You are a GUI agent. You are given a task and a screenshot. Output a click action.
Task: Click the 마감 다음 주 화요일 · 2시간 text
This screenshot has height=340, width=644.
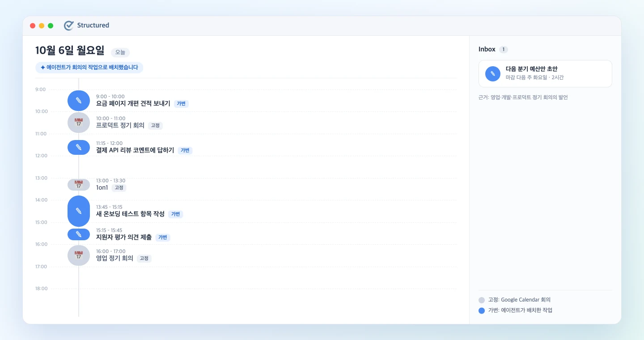[x=534, y=78]
